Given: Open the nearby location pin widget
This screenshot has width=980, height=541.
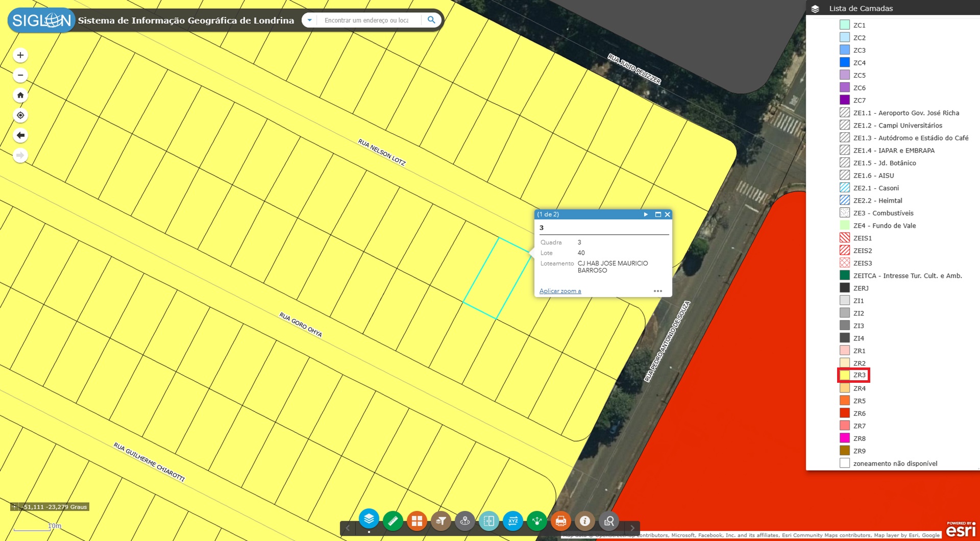Looking at the screenshot, I should tap(465, 521).
